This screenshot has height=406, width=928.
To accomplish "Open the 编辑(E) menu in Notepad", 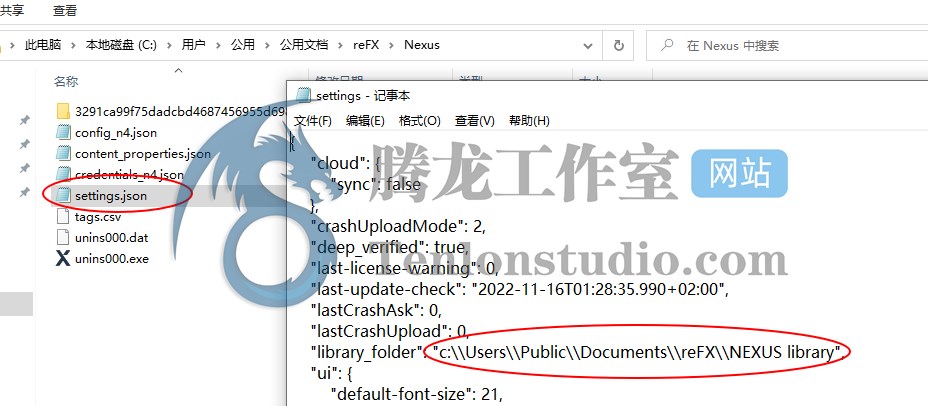I will click(365, 121).
